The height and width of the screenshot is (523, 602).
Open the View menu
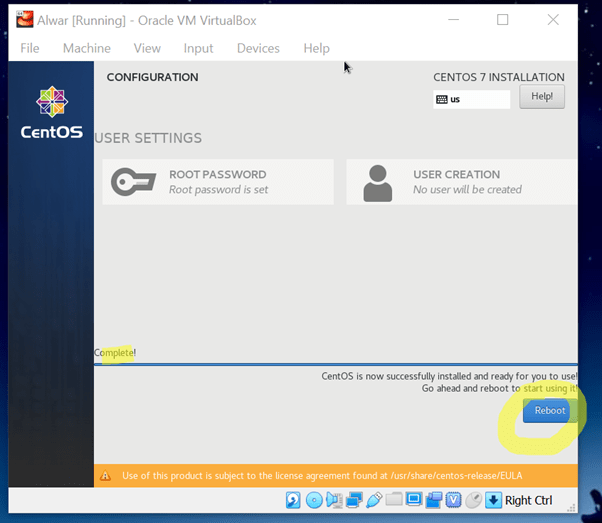(x=147, y=48)
